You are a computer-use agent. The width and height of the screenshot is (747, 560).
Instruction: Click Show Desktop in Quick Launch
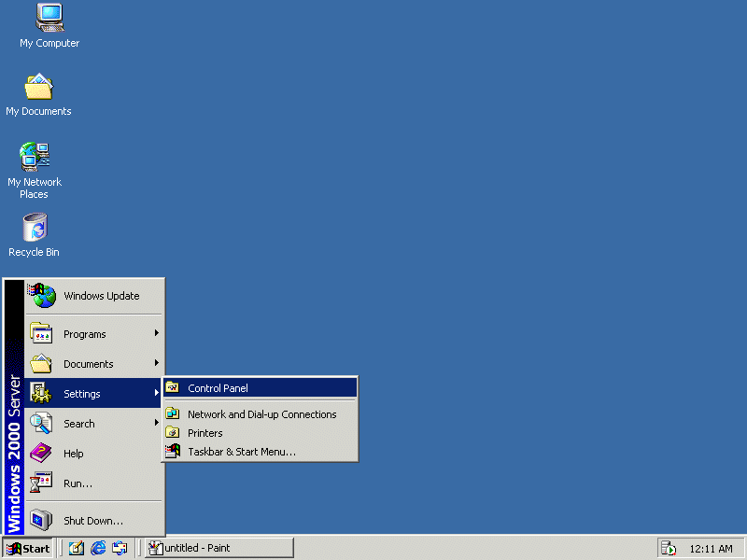pos(77,548)
